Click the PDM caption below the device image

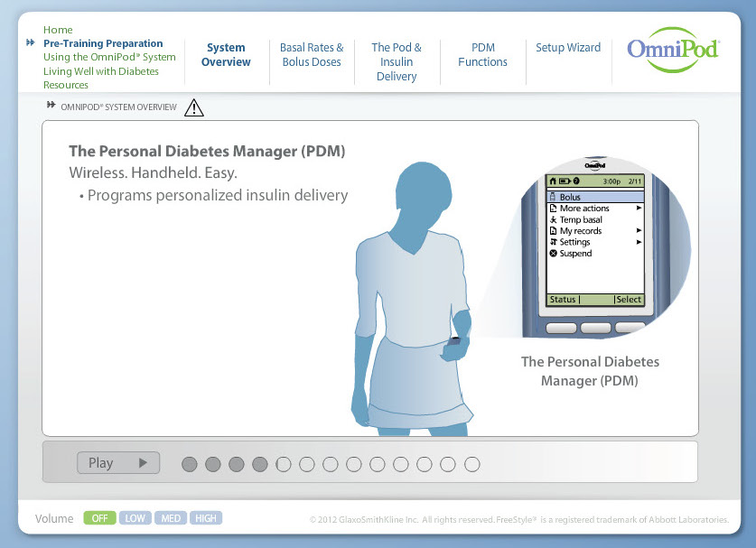pos(590,371)
